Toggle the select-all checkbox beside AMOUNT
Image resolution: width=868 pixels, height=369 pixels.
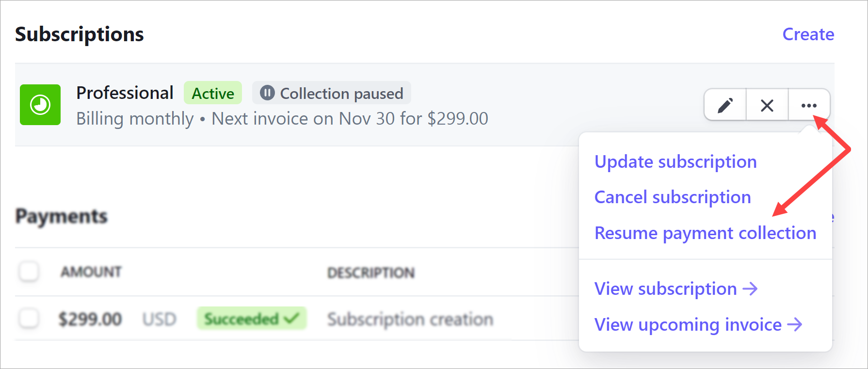pos(29,272)
